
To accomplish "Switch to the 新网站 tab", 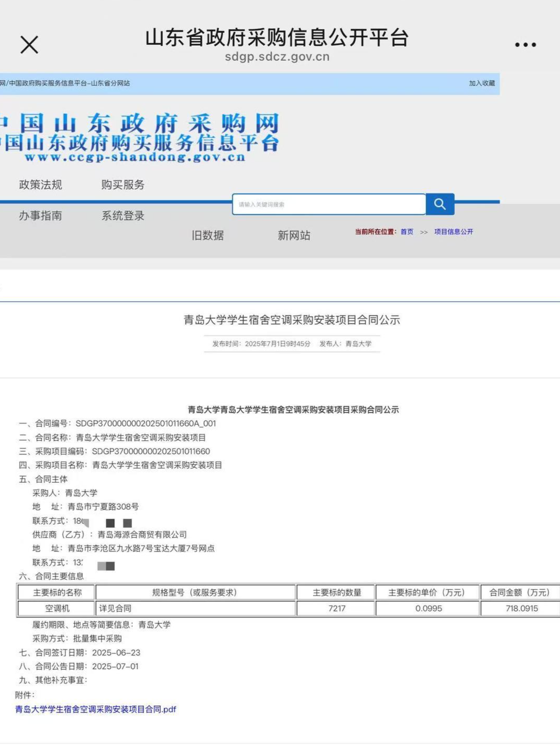I will (294, 236).
